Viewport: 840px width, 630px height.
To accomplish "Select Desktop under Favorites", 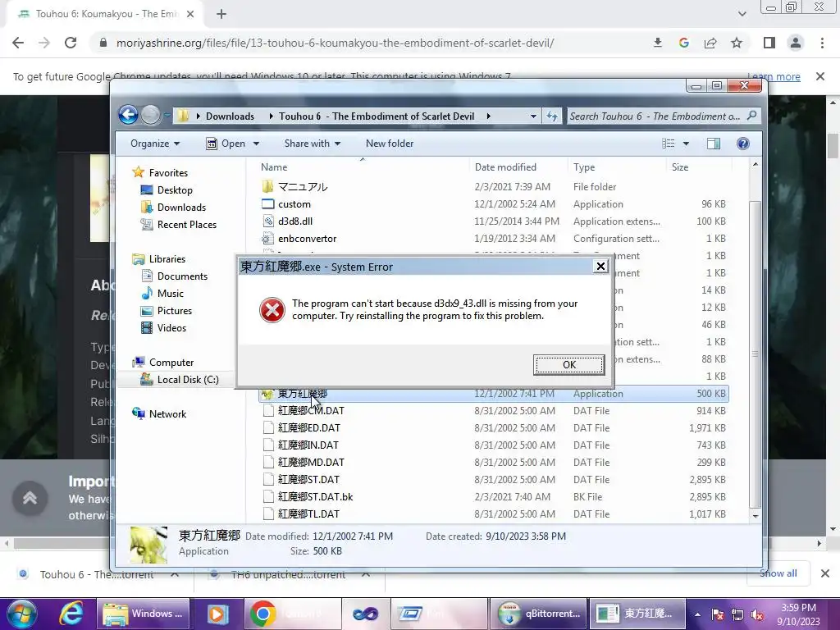I will click(175, 190).
